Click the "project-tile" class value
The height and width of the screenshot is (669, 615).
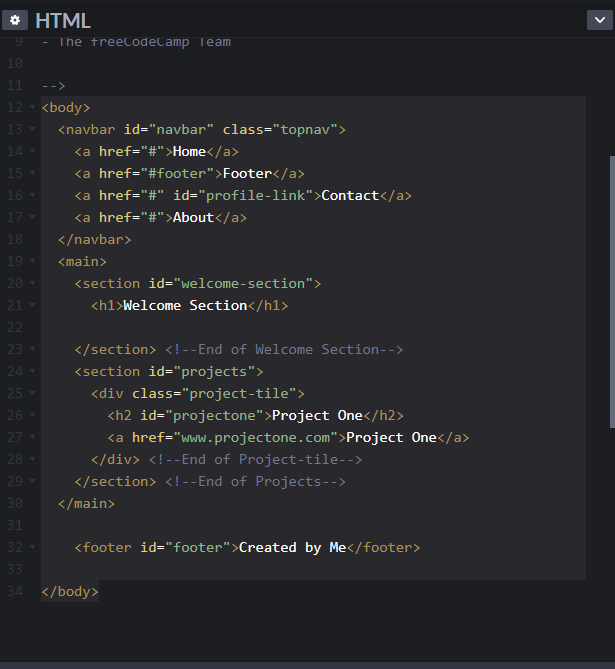pos(239,393)
